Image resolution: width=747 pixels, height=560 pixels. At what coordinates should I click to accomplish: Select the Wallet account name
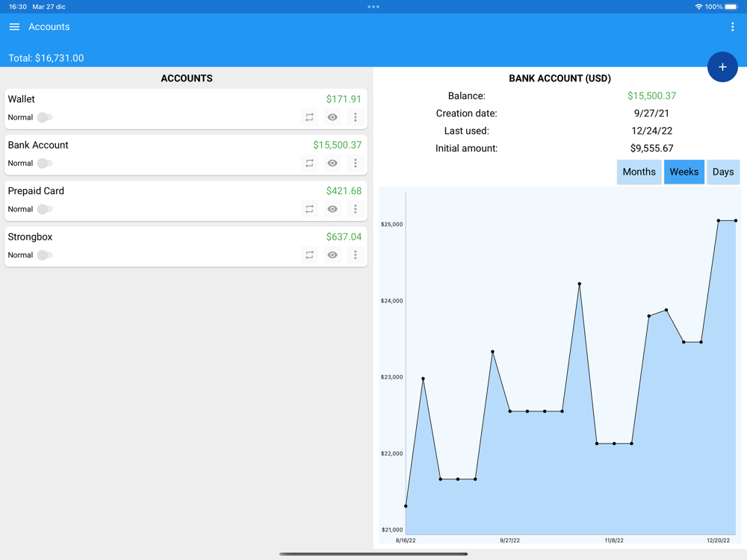(x=22, y=99)
